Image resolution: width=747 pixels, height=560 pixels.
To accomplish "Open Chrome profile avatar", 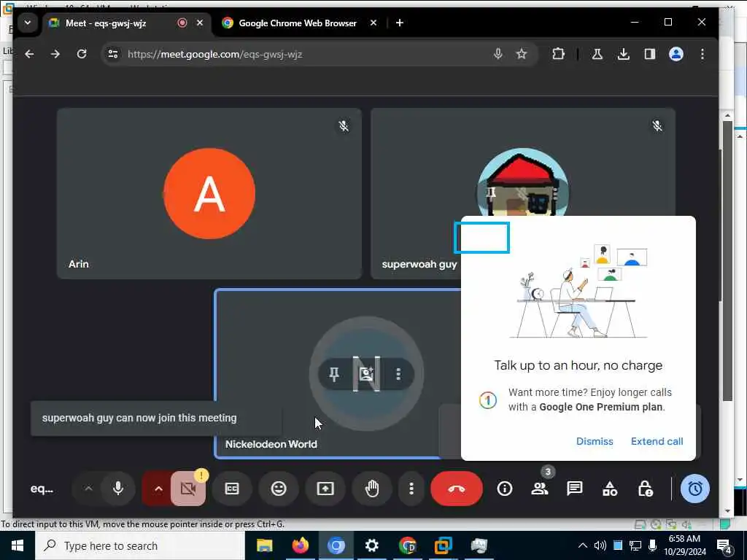I will (676, 54).
